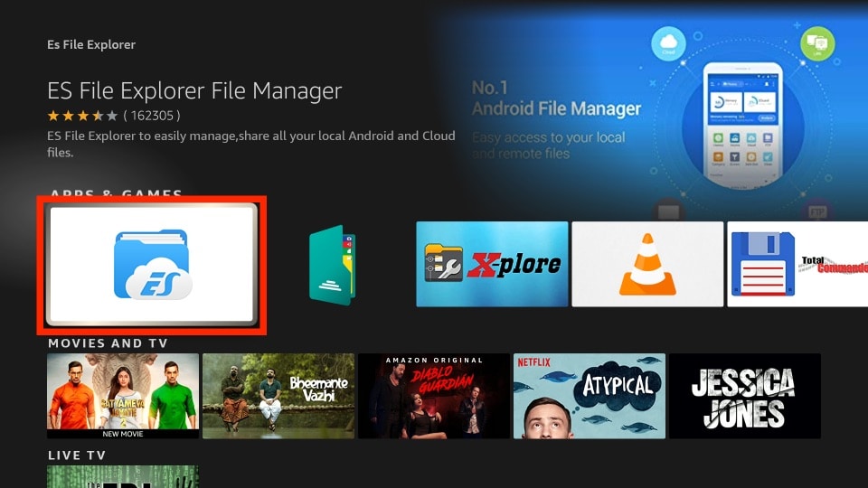The height and width of the screenshot is (488, 868).
Task: Click the review count 162305
Action: click(x=152, y=116)
